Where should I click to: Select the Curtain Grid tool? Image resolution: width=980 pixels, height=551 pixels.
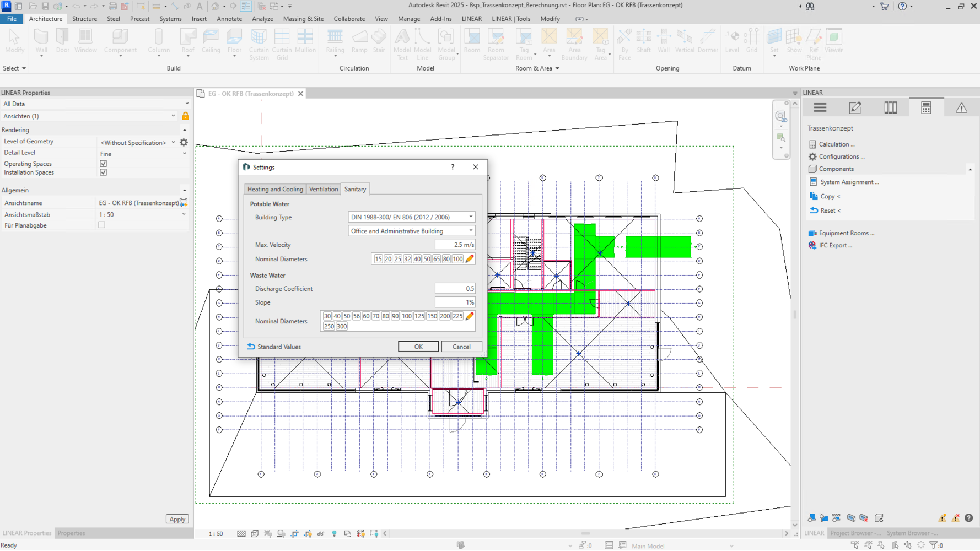click(282, 43)
